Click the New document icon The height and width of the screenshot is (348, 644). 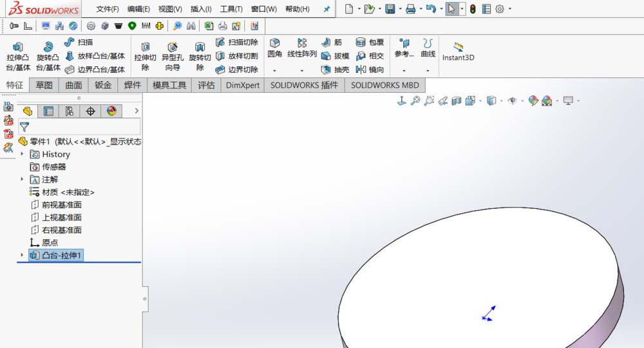348,8
